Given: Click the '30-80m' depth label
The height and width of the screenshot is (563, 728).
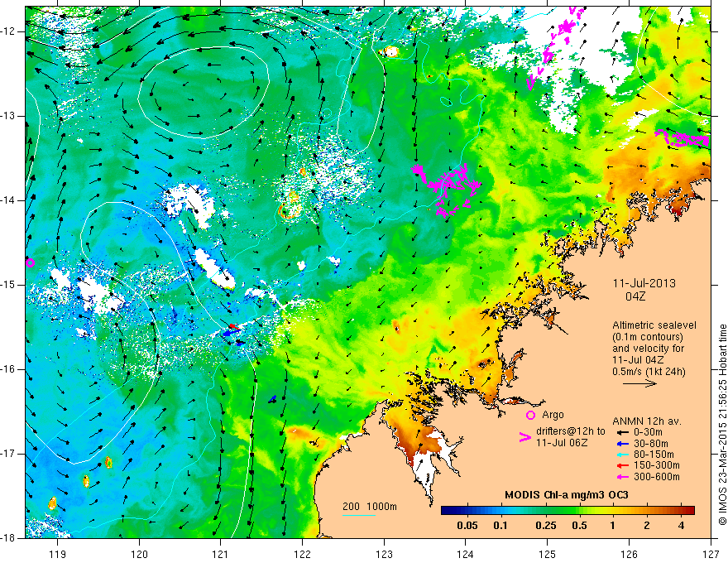Looking at the screenshot, I should click(x=651, y=444).
